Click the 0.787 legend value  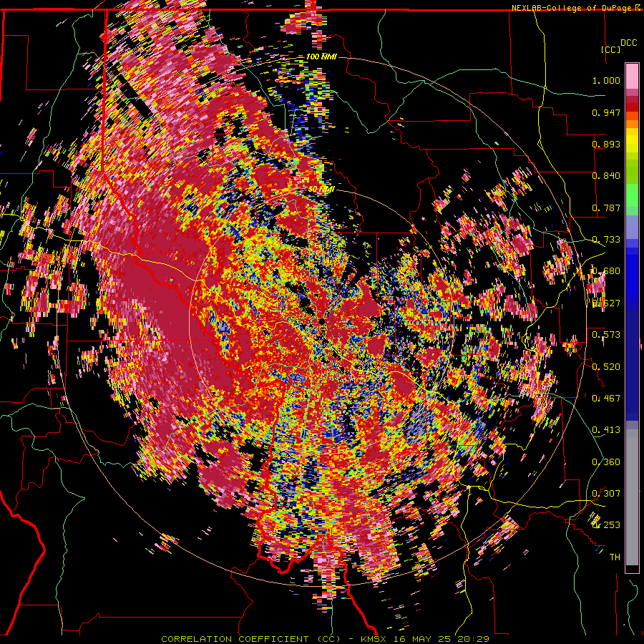point(606,208)
